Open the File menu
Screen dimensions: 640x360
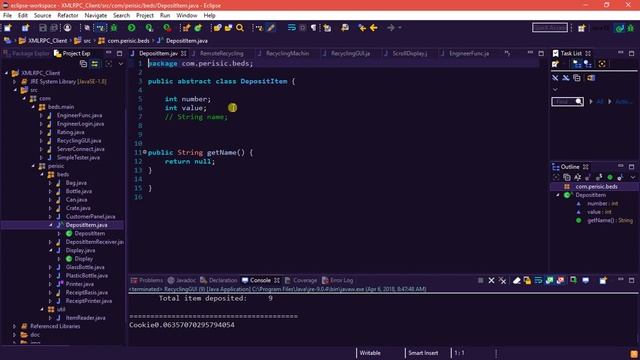7,15
